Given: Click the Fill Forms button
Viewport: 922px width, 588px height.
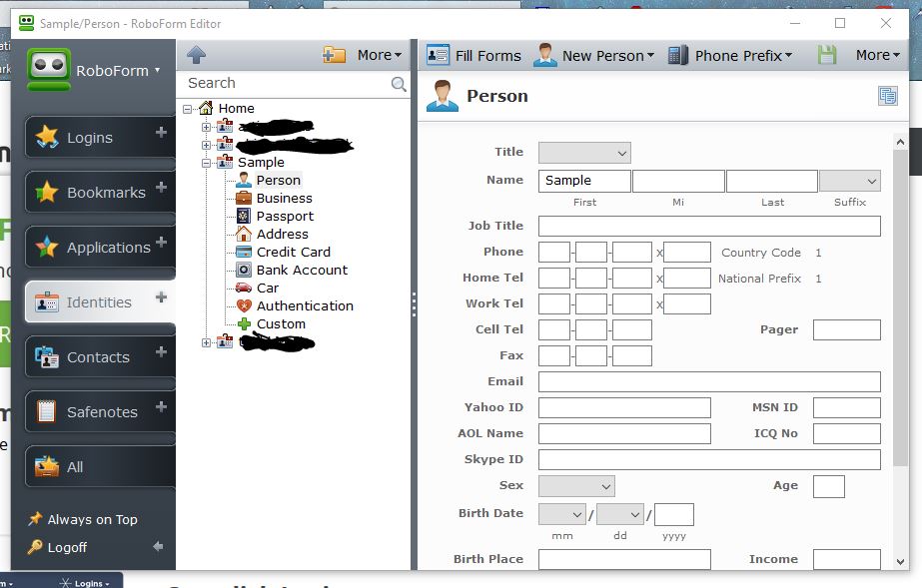Looking at the screenshot, I should [473, 56].
